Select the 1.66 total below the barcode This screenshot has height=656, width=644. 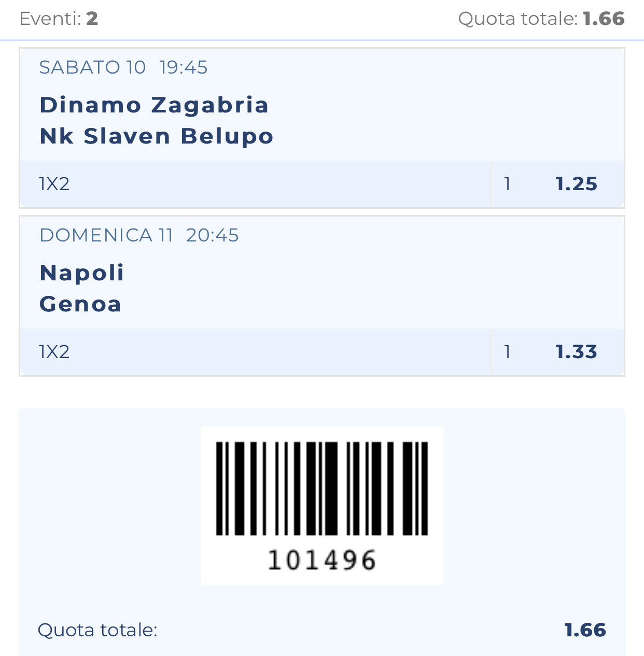[x=585, y=630]
